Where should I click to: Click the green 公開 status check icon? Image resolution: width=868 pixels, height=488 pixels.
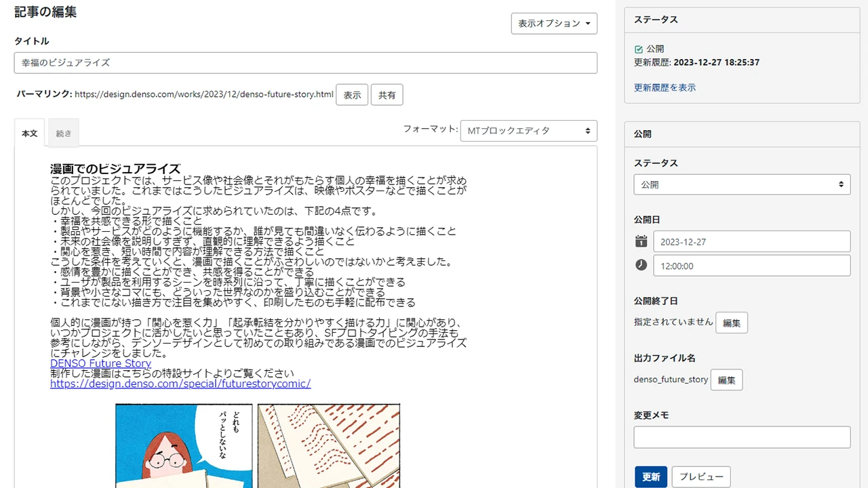(638, 49)
